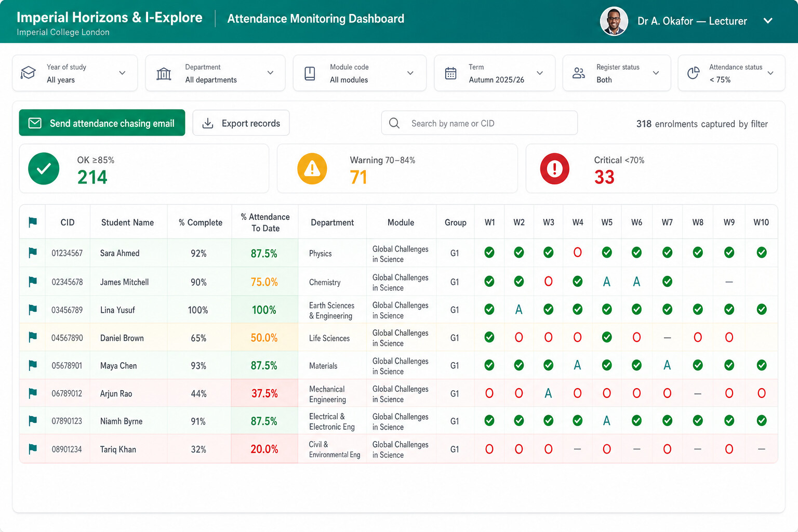
Task: Click the graduation cap Year of study icon
Action: tap(28, 73)
